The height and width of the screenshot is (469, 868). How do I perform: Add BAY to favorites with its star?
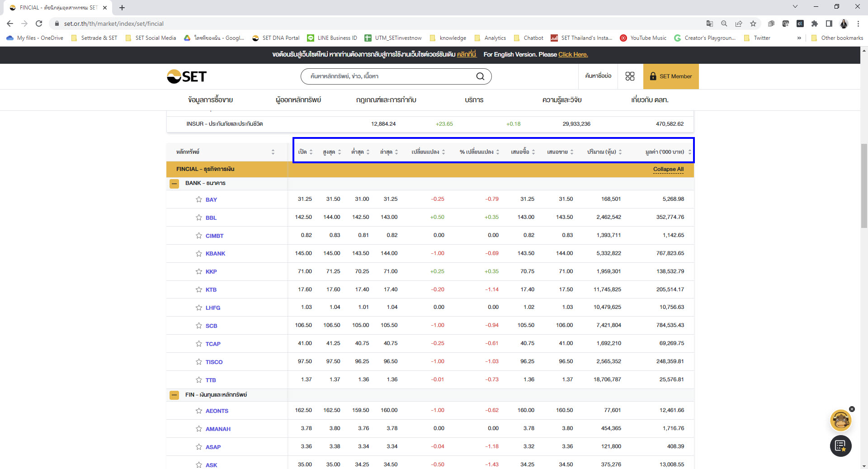[x=199, y=199]
